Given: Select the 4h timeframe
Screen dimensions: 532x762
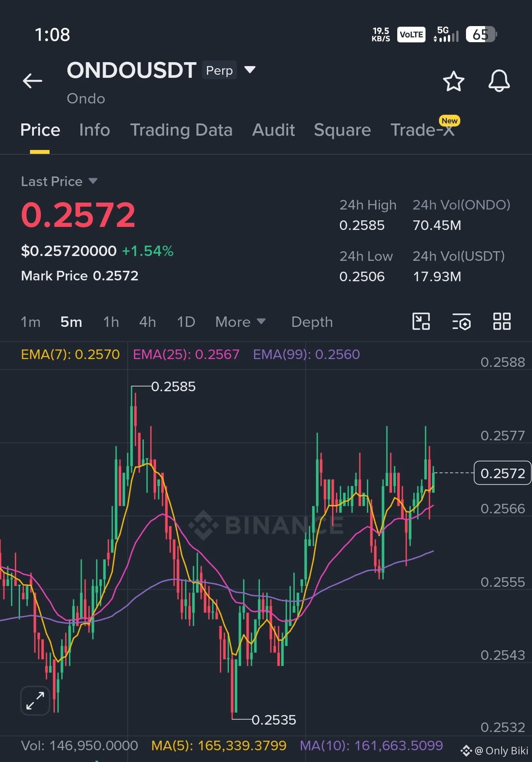Looking at the screenshot, I should (x=147, y=322).
